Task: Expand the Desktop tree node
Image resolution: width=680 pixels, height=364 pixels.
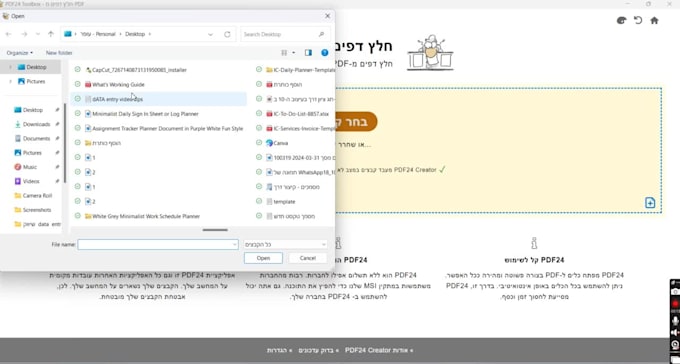Action: click(10, 67)
